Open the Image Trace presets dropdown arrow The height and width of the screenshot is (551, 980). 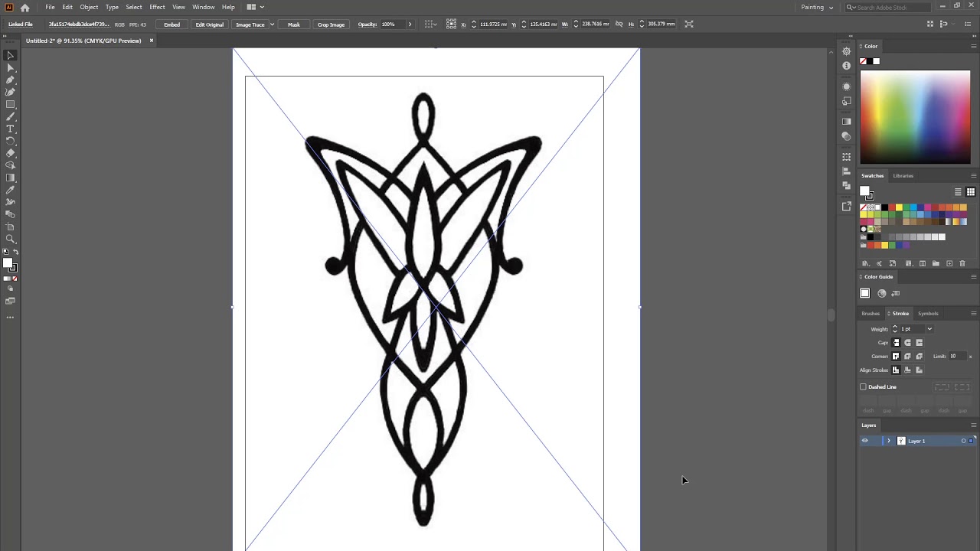272,24
